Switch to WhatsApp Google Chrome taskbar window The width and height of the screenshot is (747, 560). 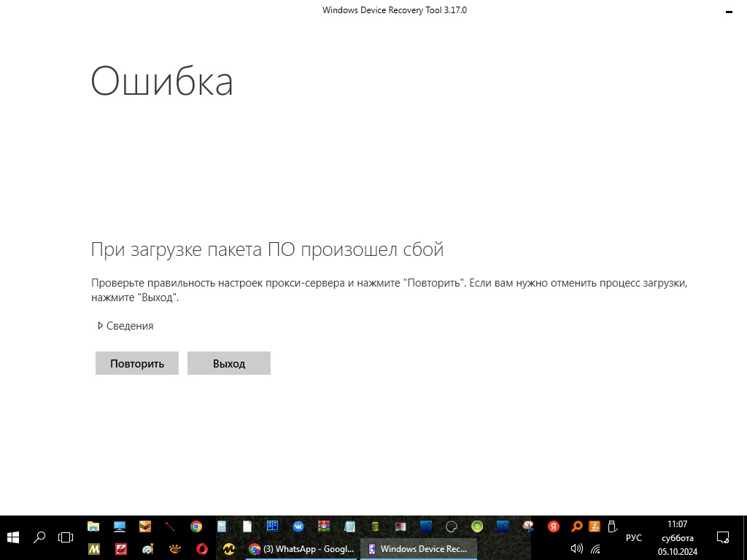(x=301, y=549)
